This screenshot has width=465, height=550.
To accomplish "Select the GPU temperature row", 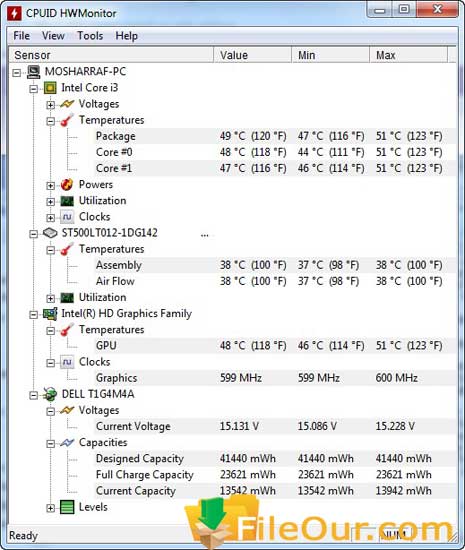I will 274,346.
